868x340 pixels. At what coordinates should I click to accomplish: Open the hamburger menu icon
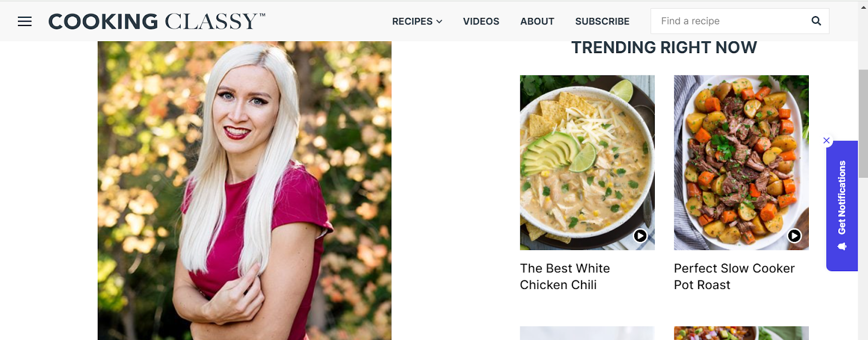[x=24, y=21]
